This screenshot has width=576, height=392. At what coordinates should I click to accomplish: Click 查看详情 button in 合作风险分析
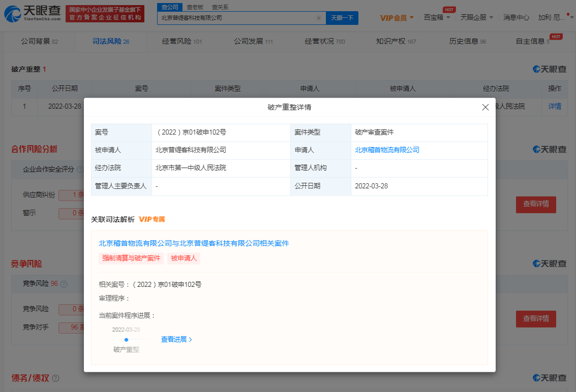coord(536,205)
